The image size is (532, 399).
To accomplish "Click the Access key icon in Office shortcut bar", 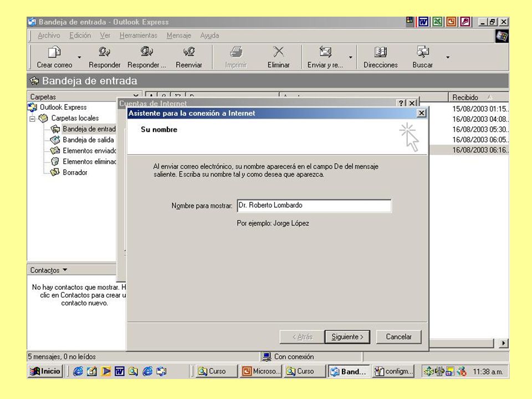I will point(465,22).
